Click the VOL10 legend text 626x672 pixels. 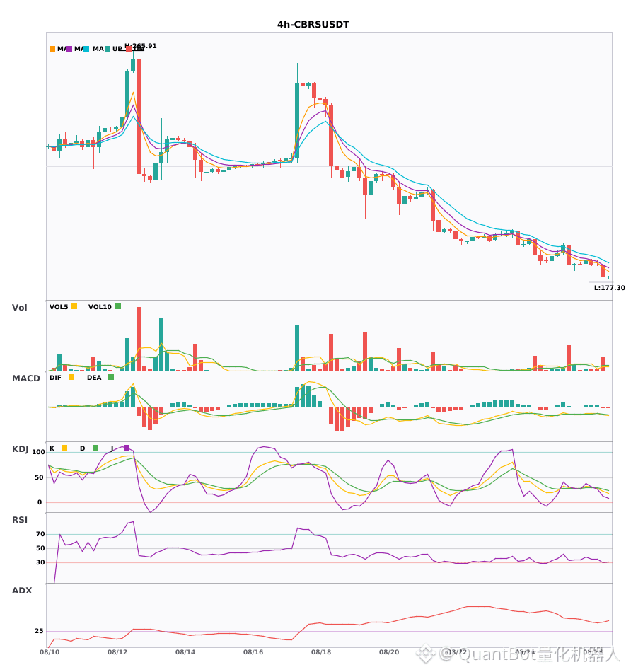100,307
